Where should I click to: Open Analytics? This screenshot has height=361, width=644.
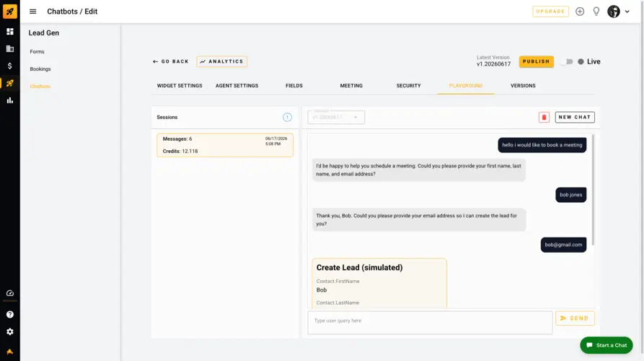click(222, 61)
